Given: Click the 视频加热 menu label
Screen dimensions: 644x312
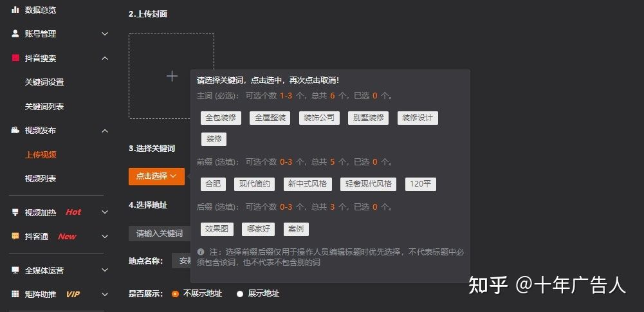Looking at the screenshot, I should click(x=41, y=213).
